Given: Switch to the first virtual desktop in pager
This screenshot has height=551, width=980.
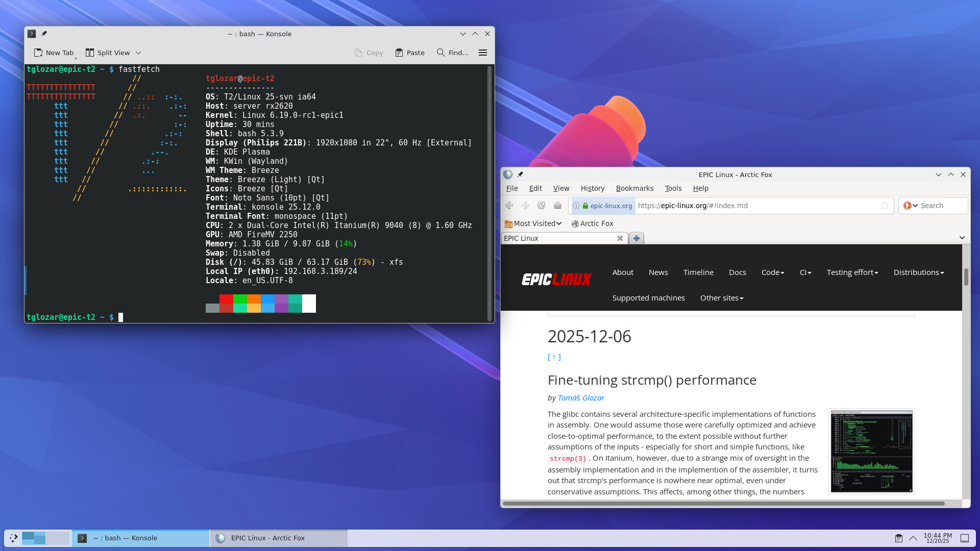Looking at the screenshot, I should [x=34, y=538].
